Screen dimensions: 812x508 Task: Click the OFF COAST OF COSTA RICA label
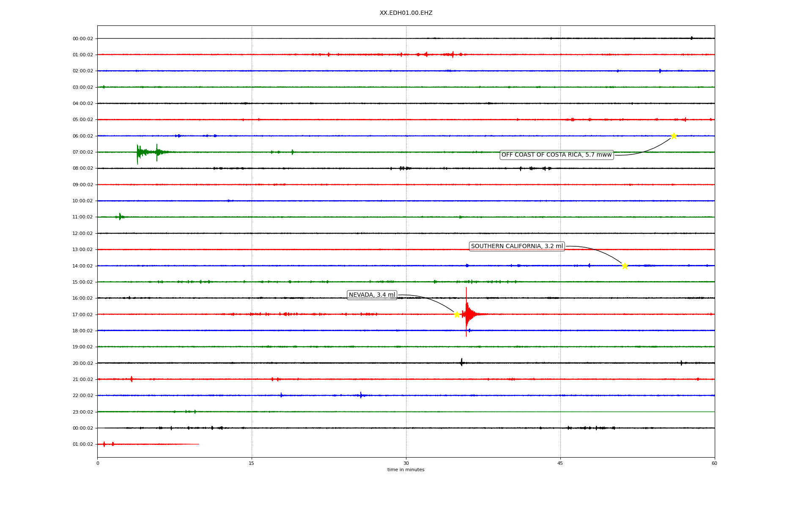coord(557,155)
